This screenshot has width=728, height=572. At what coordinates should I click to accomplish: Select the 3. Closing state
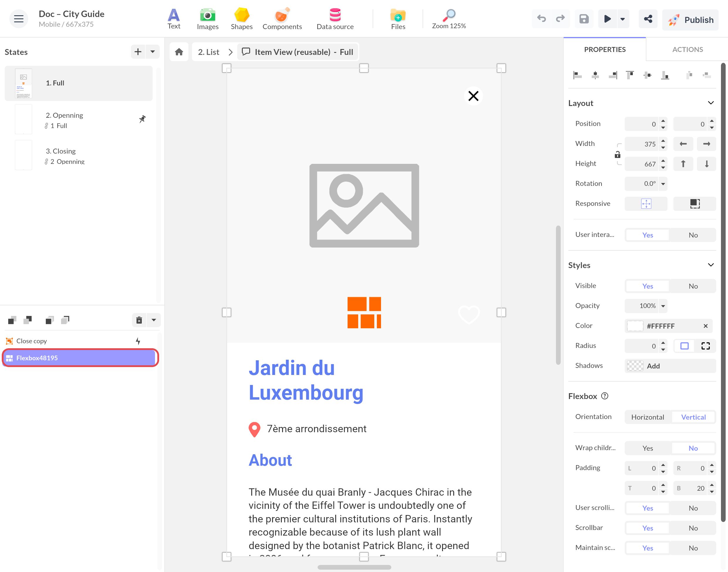tap(79, 155)
